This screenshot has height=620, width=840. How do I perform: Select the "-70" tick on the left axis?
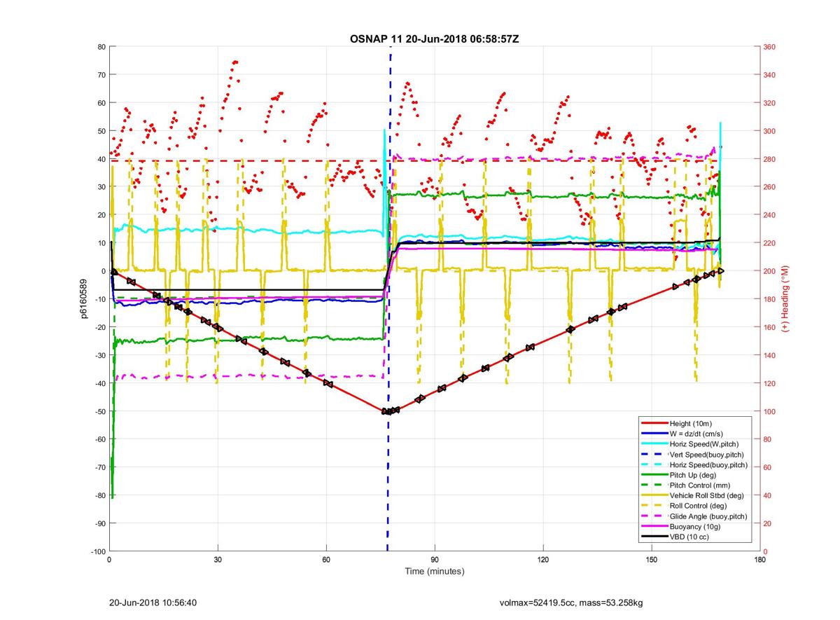click(100, 467)
